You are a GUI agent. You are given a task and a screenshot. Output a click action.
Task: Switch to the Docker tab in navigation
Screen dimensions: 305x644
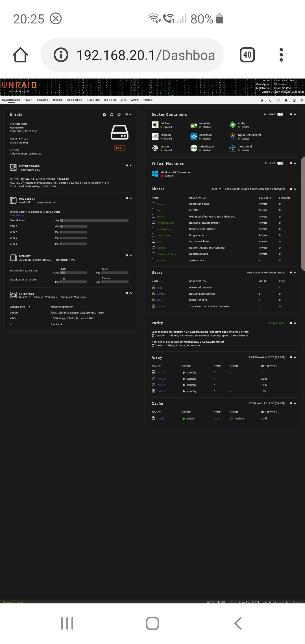point(110,100)
